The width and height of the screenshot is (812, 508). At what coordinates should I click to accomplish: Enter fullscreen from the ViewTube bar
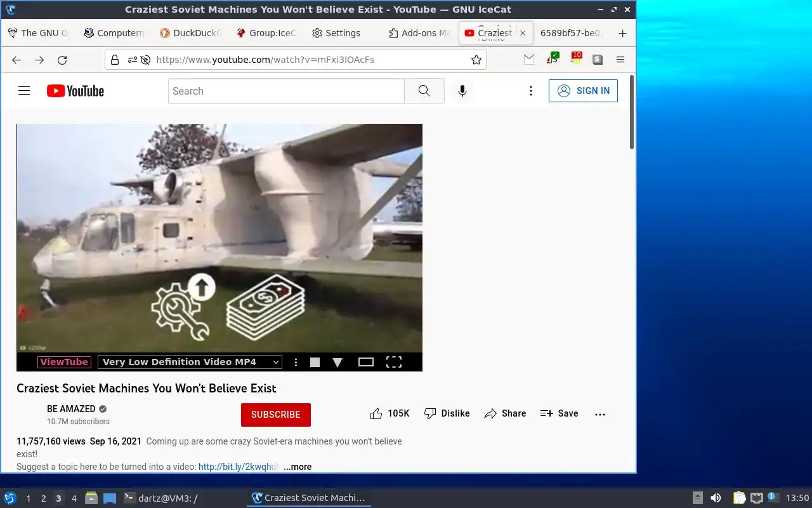pos(394,362)
